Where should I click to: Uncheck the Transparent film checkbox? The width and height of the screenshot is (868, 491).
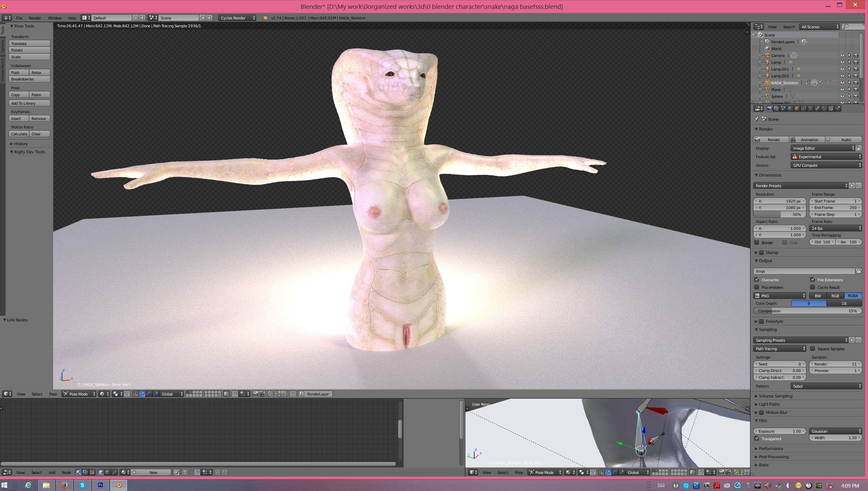point(757,438)
